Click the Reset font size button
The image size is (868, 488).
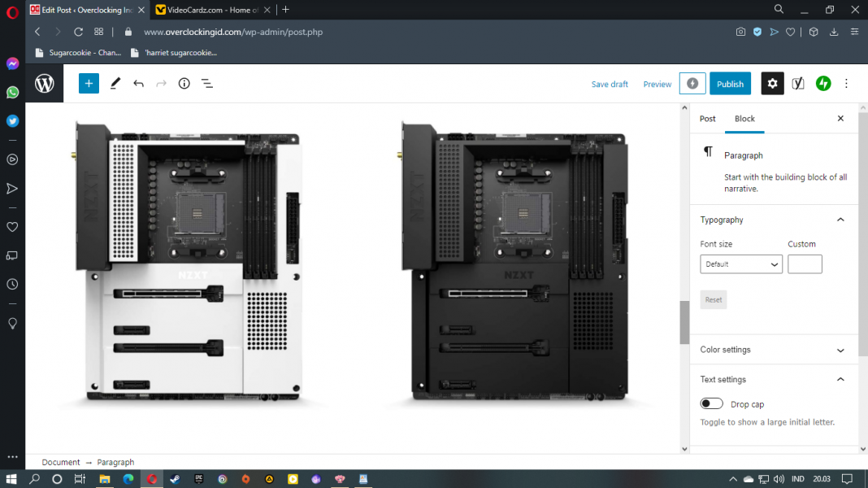click(x=713, y=299)
